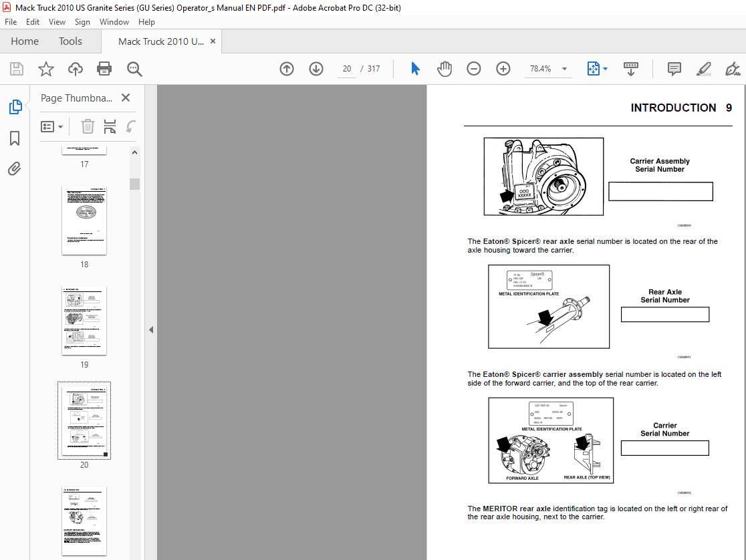The height and width of the screenshot is (560, 746).
Task: Click the Save file icon
Action: 17,69
